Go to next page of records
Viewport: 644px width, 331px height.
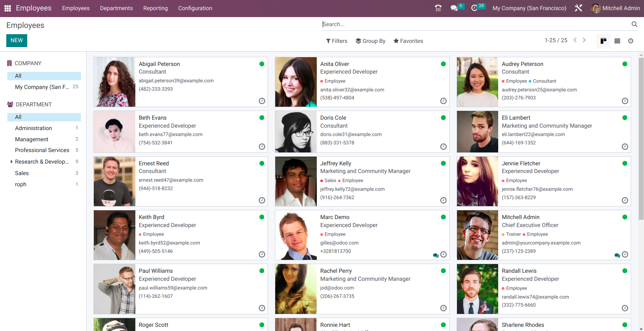point(584,40)
